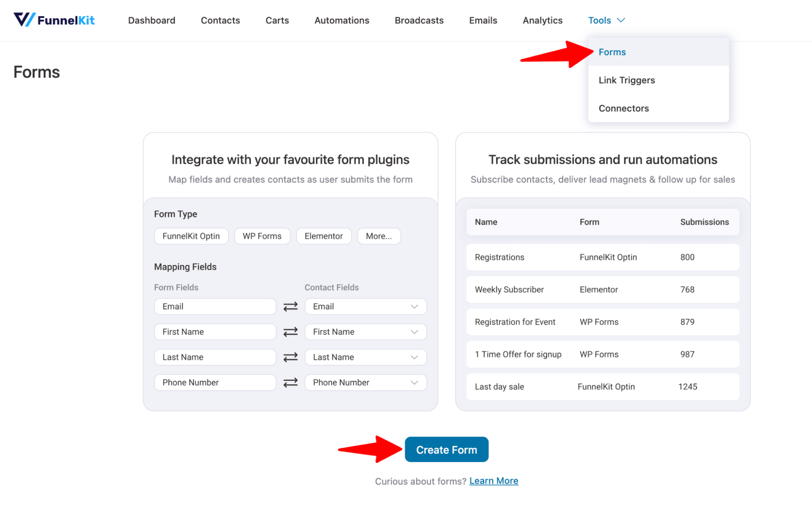Select the Weekly Subscriber row

[x=603, y=290]
